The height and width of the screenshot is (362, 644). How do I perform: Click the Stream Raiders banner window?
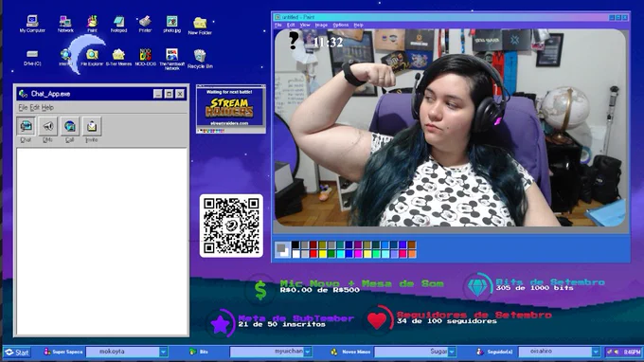click(x=231, y=109)
